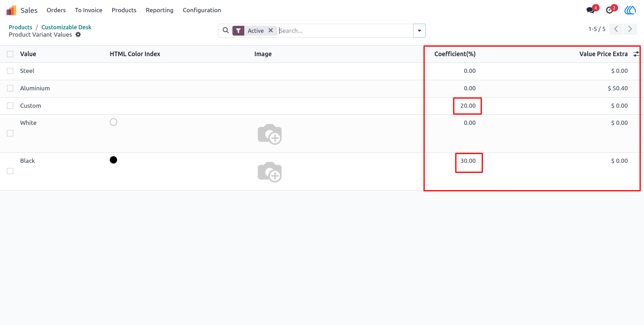644x325 pixels.
Task: Open the Reporting menu
Action: click(x=160, y=10)
